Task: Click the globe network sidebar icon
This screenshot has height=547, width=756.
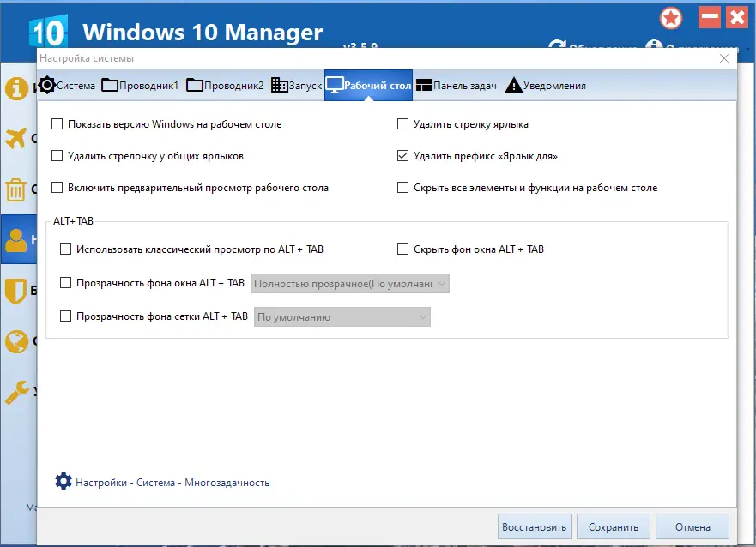Action: (x=16, y=341)
